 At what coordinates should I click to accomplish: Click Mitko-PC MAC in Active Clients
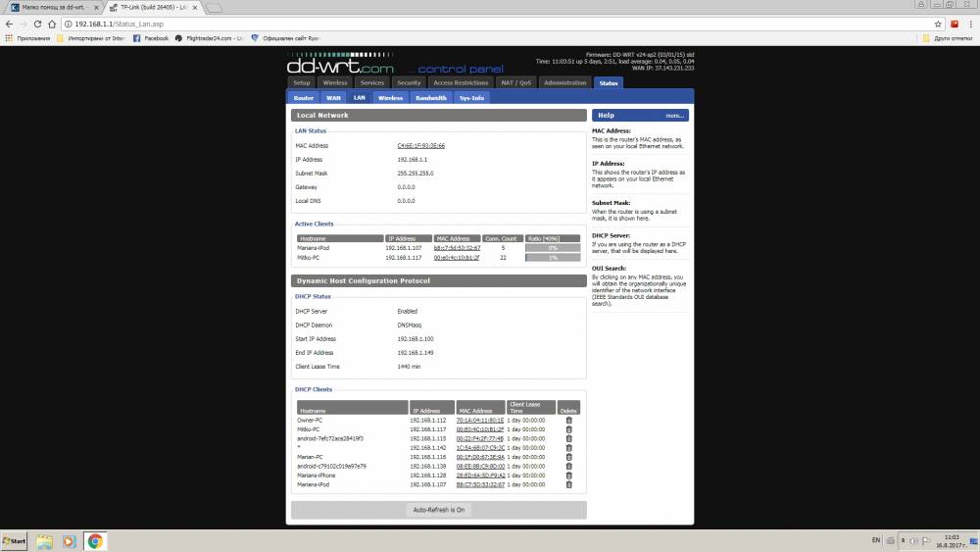point(457,258)
